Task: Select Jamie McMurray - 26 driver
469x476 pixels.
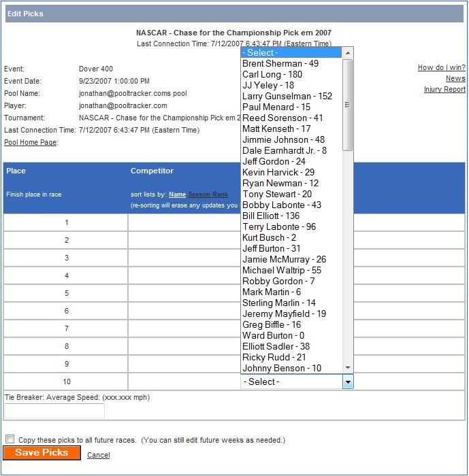Action: tap(291, 260)
